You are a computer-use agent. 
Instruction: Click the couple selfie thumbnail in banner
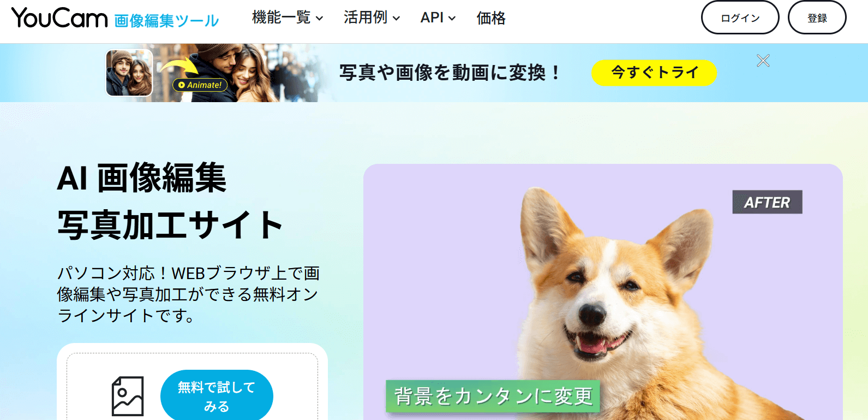click(x=129, y=73)
